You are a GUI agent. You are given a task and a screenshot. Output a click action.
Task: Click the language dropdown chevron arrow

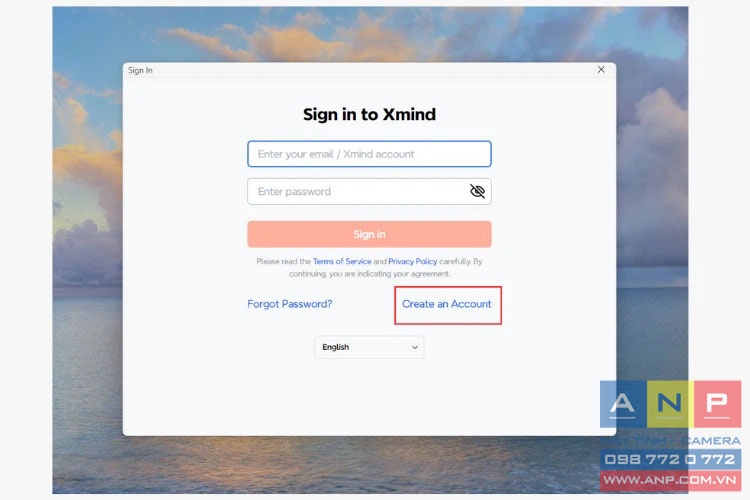click(415, 347)
